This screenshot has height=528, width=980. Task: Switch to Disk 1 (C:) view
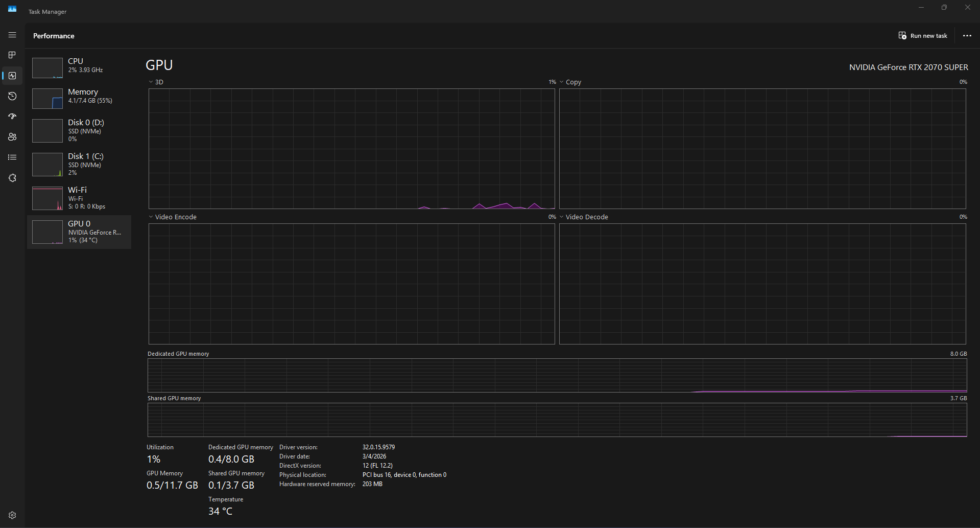tap(79, 165)
